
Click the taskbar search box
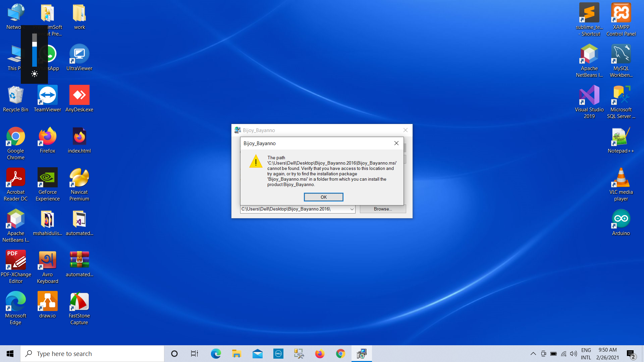coord(92,354)
